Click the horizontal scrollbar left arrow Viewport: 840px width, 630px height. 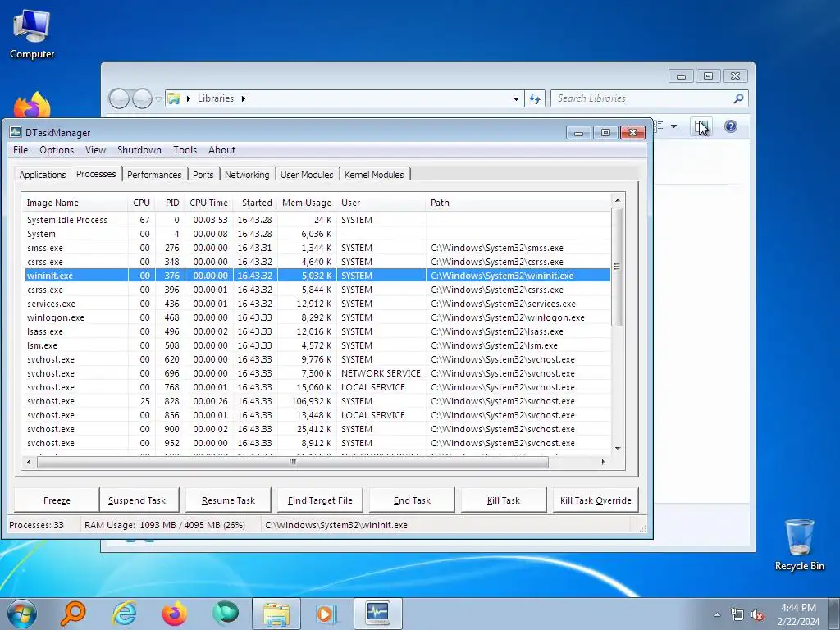29,462
